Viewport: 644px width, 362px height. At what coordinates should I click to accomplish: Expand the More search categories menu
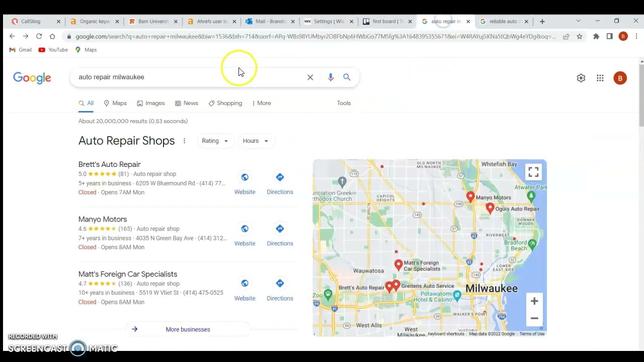(261, 103)
